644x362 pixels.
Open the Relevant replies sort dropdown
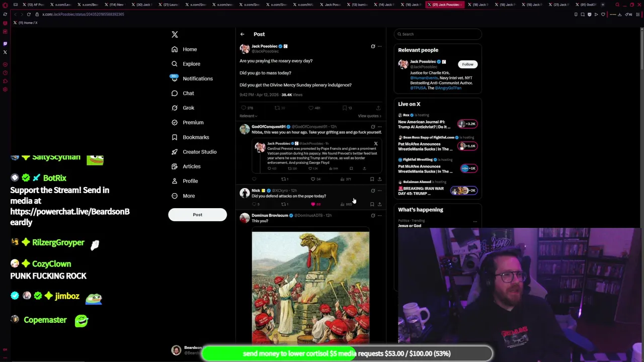pyautogui.click(x=248, y=116)
